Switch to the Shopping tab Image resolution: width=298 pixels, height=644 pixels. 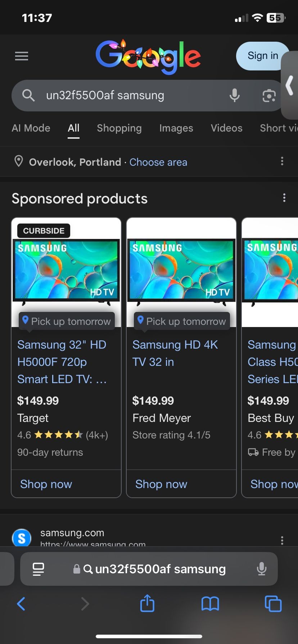[119, 128]
